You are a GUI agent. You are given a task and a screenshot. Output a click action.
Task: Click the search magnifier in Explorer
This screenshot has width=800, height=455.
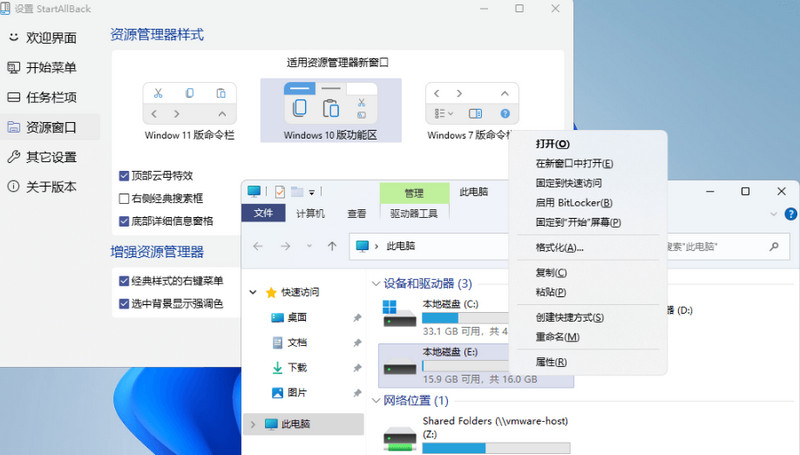click(x=774, y=246)
